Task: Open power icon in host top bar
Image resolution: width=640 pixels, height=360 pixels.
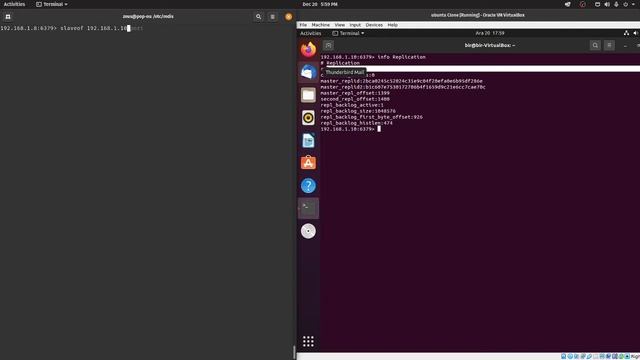Action: (626, 4)
